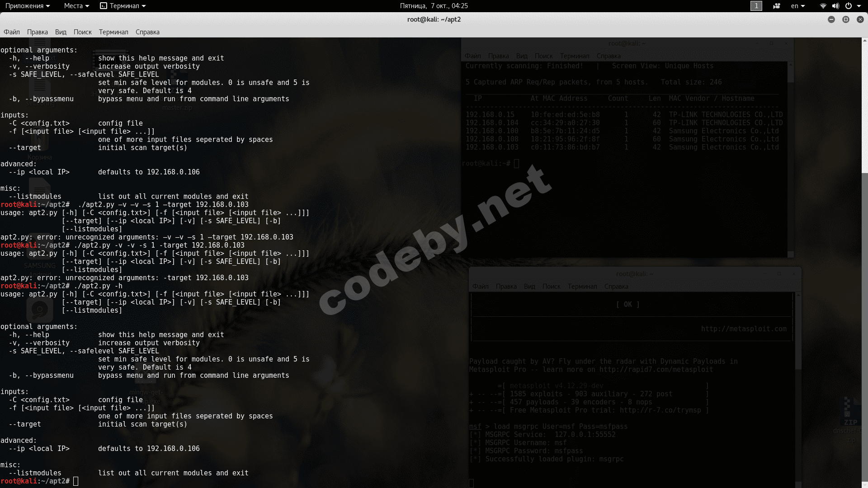
Task: Minimize the root@kali: ~/apt2 window
Action: point(831,19)
